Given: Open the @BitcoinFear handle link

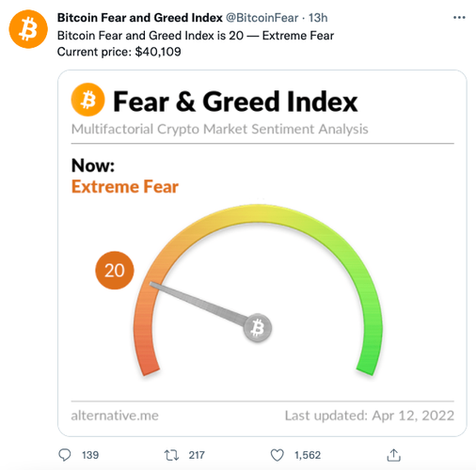Looking at the screenshot, I should (x=262, y=18).
